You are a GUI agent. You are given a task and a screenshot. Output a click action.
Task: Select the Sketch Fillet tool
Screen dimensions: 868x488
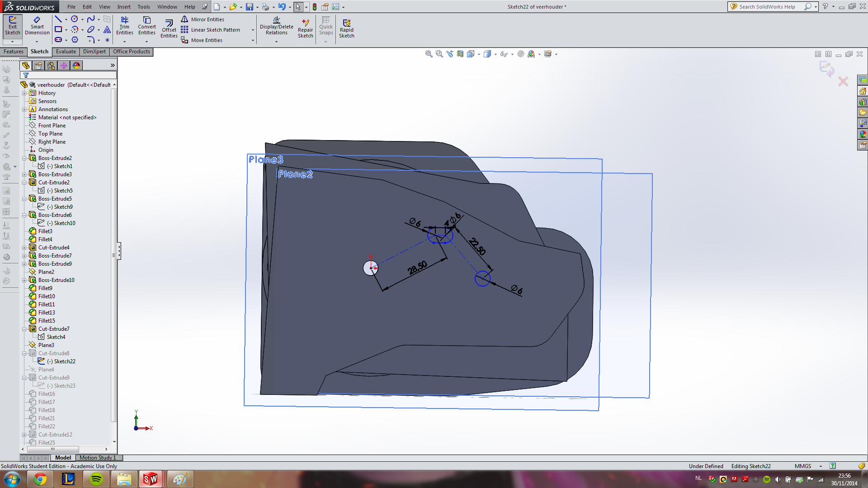point(91,40)
